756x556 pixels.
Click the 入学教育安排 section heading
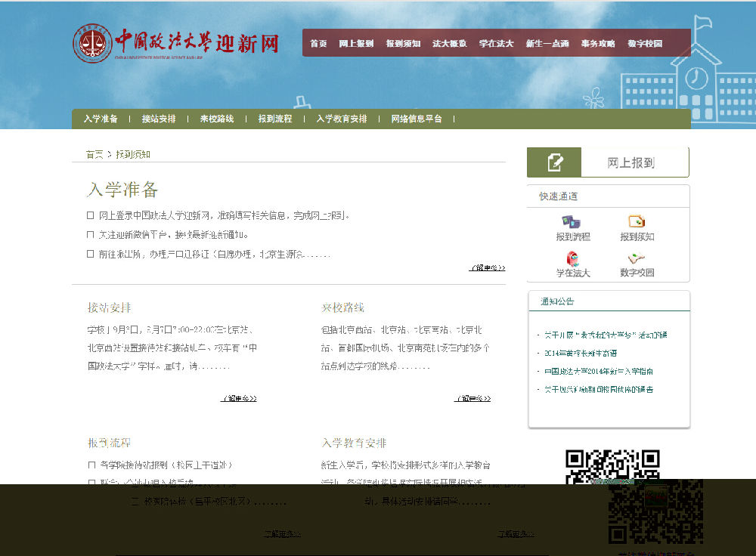click(354, 443)
